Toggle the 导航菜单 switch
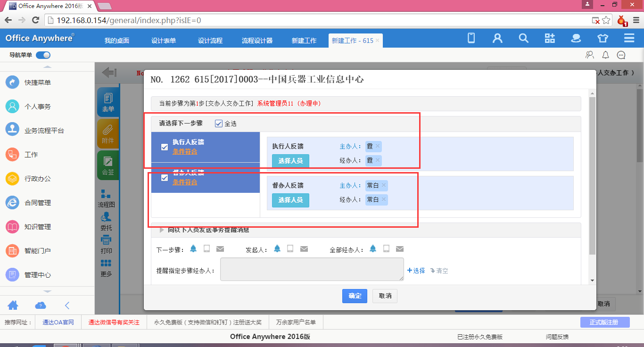The width and height of the screenshot is (644, 347). point(43,55)
